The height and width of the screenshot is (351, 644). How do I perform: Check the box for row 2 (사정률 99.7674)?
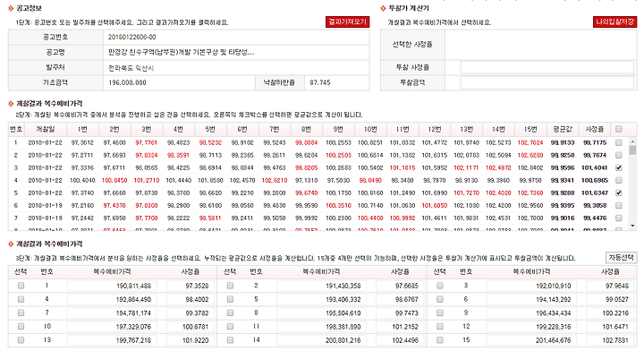click(x=619, y=155)
